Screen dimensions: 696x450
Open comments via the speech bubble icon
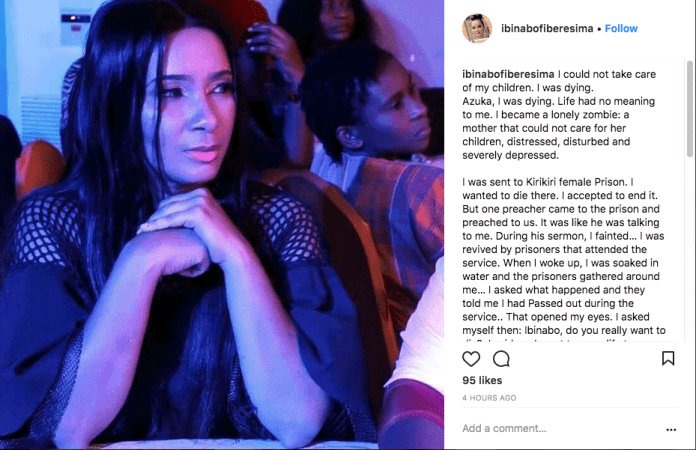coord(502,359)
